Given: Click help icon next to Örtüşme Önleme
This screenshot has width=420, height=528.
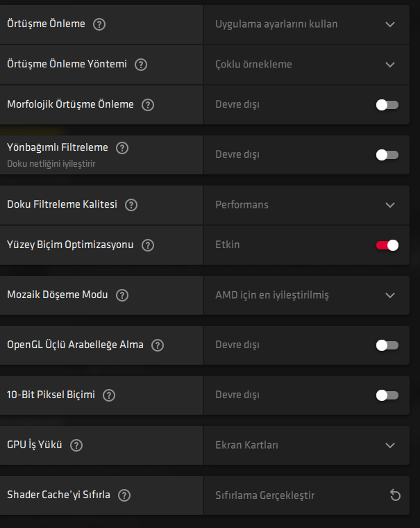Looking at the screenshot, I should pos(99,24).
